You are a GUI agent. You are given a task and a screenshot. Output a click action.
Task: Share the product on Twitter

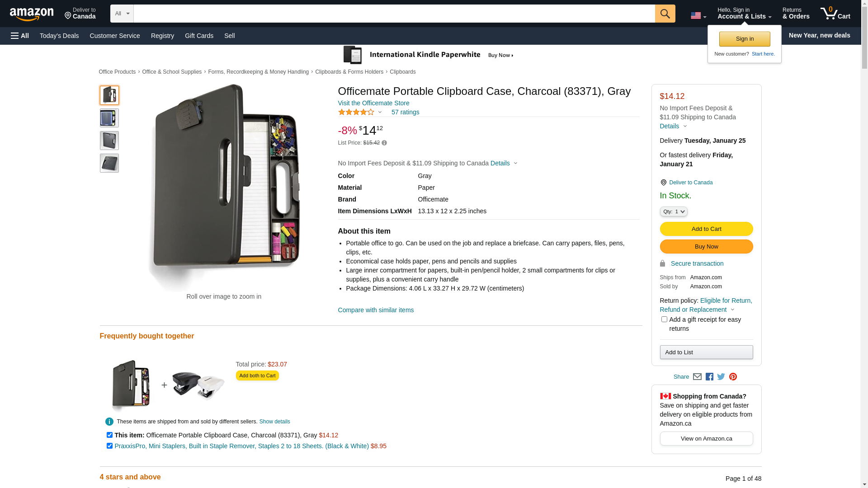[x=721, y=377]
